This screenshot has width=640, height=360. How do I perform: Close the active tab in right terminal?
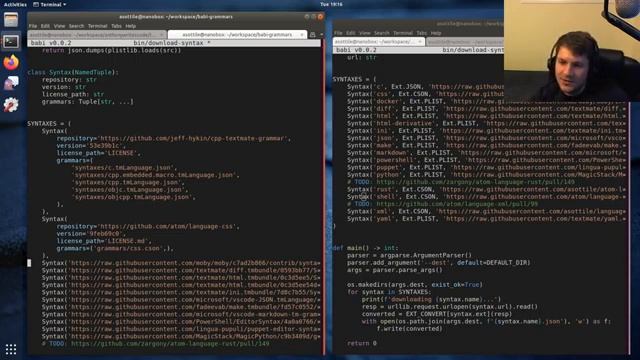point(420,42)
